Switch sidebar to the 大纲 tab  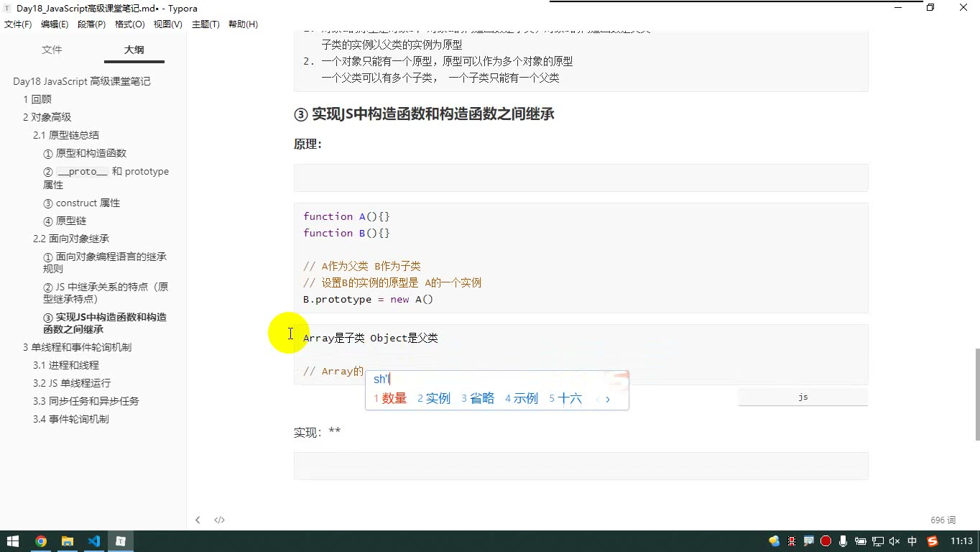coord(134,50)
